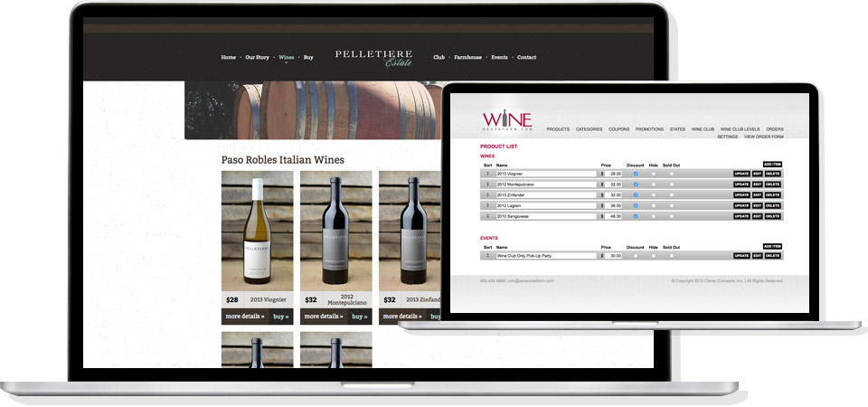Screen dimensions: 868x407
Task: Click more details for 2013 Zinfandel
Action: pos(402,317)
